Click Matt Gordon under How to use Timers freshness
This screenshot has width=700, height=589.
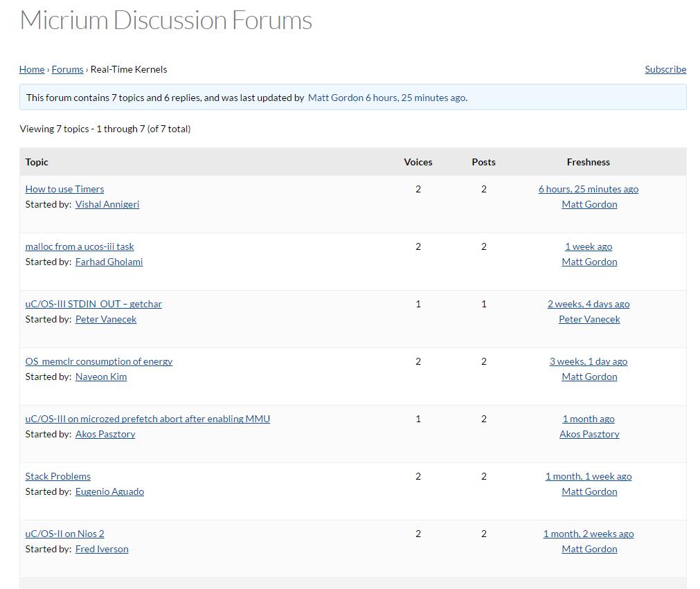tap(589, 204)
